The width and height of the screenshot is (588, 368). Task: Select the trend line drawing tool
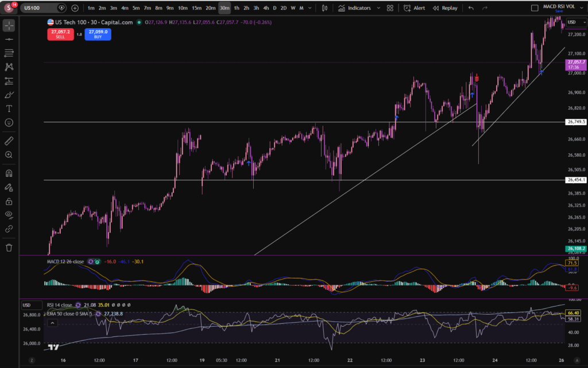click(x=9, y=40)
